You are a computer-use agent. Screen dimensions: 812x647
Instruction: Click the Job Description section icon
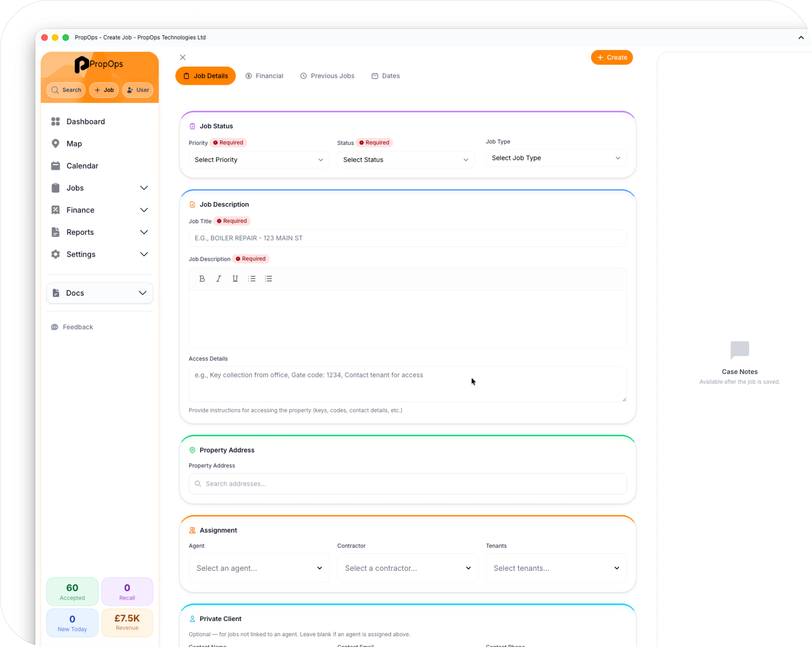(x=193, y=205)
